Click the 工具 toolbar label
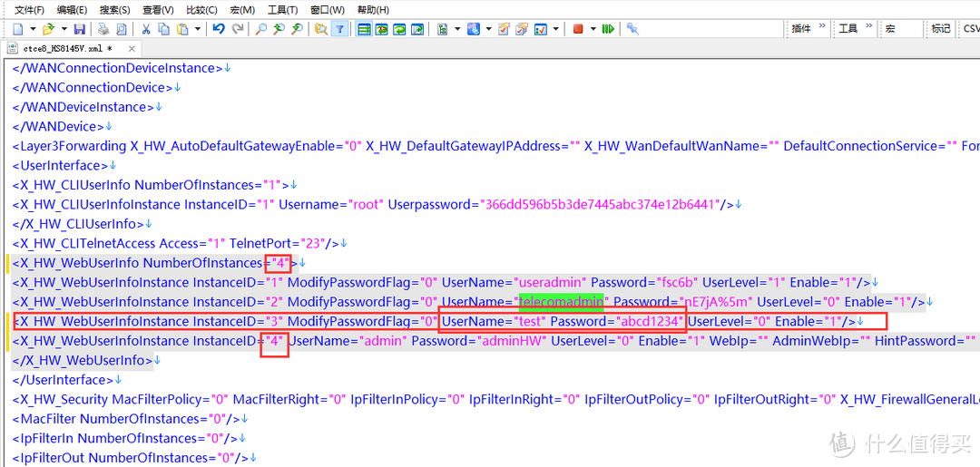The width and height of the screenshot is (980, 467). pos(848,29)
